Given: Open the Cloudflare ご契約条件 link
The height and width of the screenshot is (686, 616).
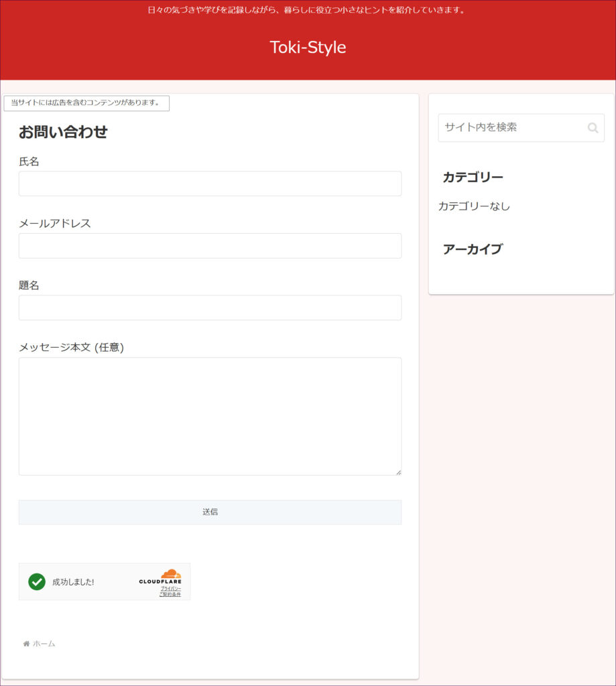Looking at the screenshot, I should 170,594.
